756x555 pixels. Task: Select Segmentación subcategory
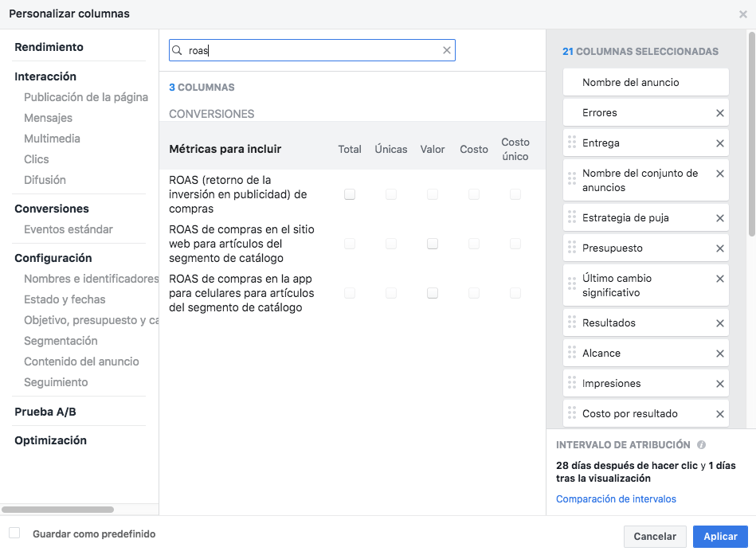click(61, 341)
